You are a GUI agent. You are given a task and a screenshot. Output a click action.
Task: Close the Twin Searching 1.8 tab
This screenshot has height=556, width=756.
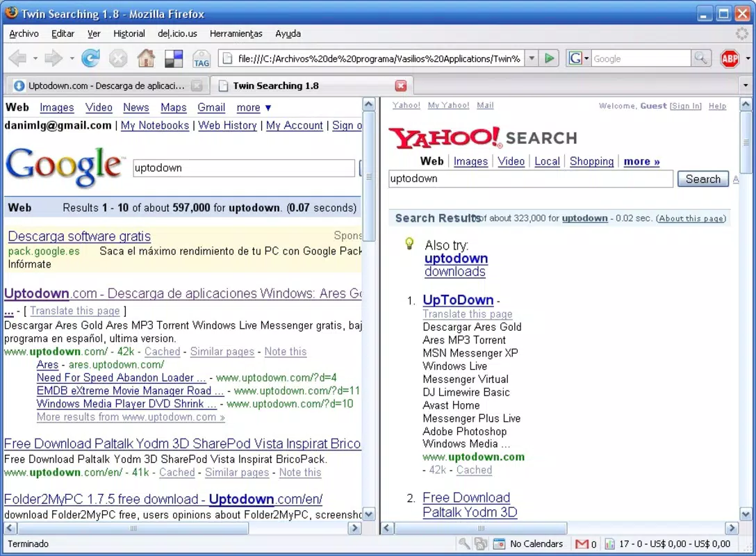click(x=401, y=86)
